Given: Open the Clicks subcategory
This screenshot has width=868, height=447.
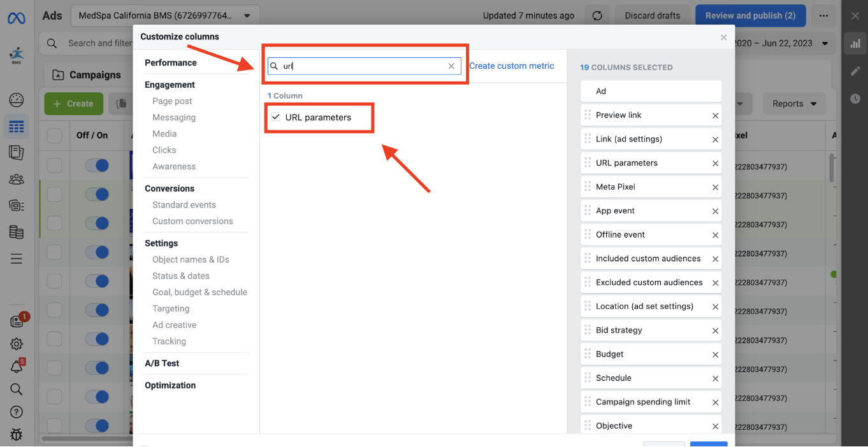Looking at the screenshot, I should coord(164,150).
